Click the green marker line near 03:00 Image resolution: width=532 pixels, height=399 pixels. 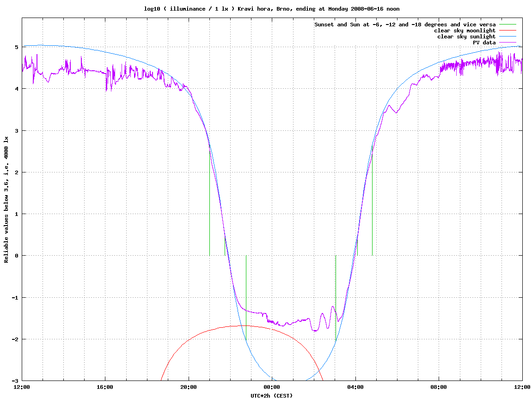(336, 299)
